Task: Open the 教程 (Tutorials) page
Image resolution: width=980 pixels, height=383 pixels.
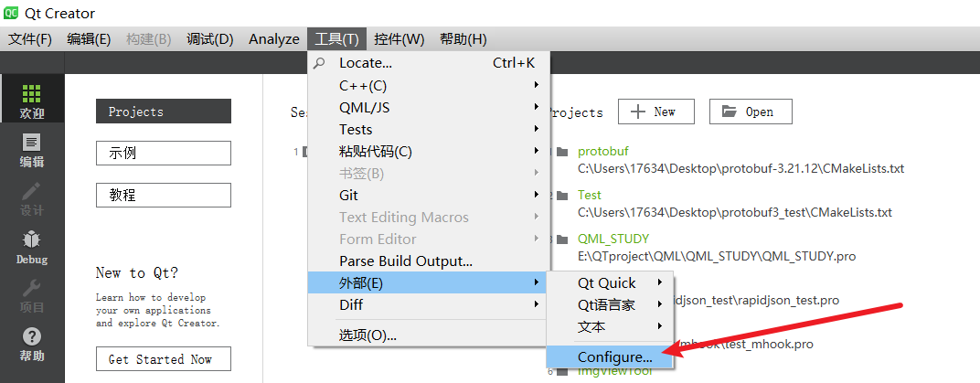Action: tap(164, 195)
